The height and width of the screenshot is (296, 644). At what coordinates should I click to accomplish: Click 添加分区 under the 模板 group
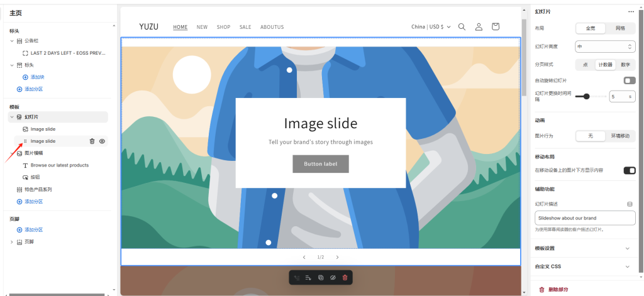tap(33, 201)
